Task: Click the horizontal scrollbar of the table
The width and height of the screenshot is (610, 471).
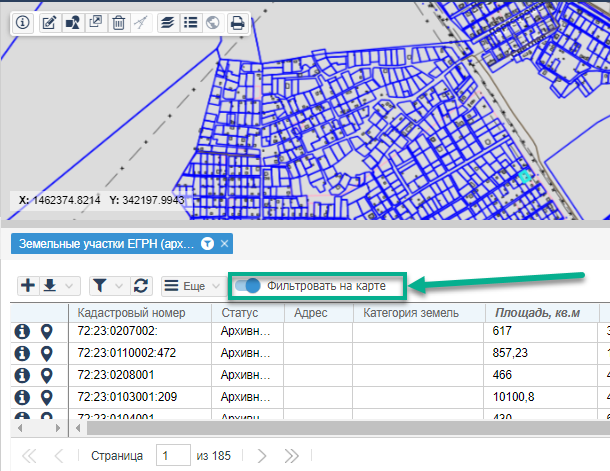Action: click(x=348, y=428)
